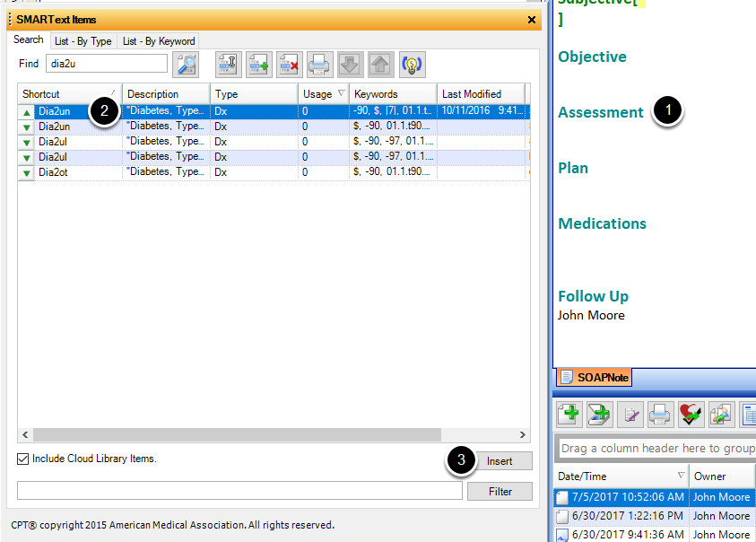Click the Objective heading in the note
The image size is (756, 542).
click(592, 57)
